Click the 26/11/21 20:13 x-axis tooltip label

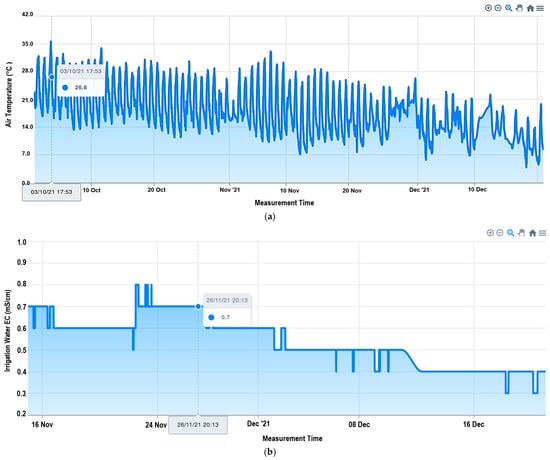(198, 425)
